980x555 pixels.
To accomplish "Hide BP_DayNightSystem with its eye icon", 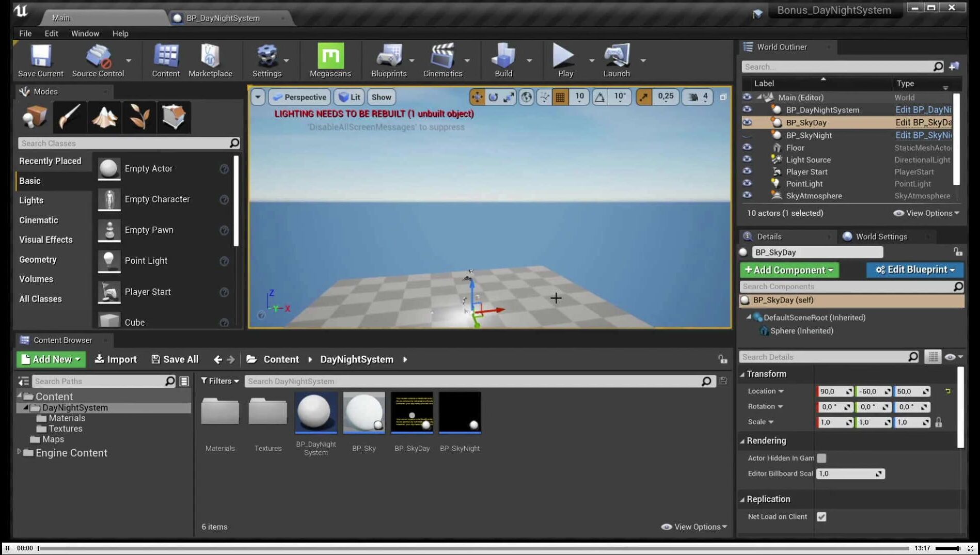I will pyautogui.click(x=747, y=109).
